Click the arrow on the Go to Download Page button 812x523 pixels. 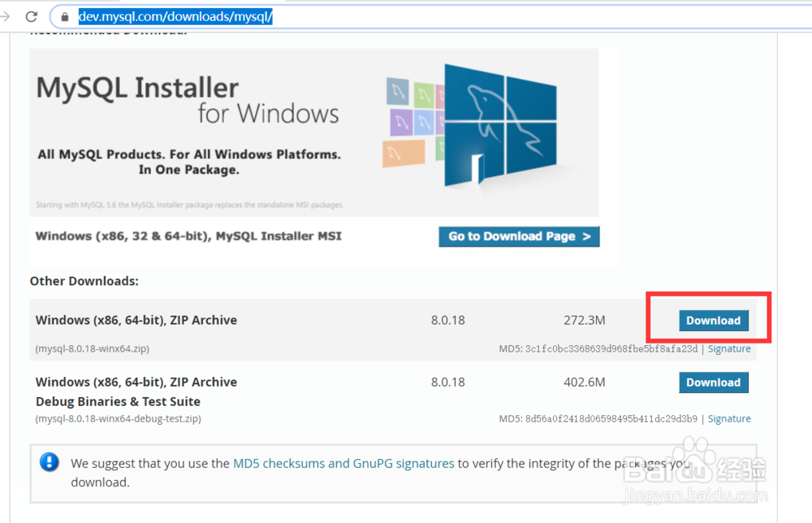tap(589, 236)
